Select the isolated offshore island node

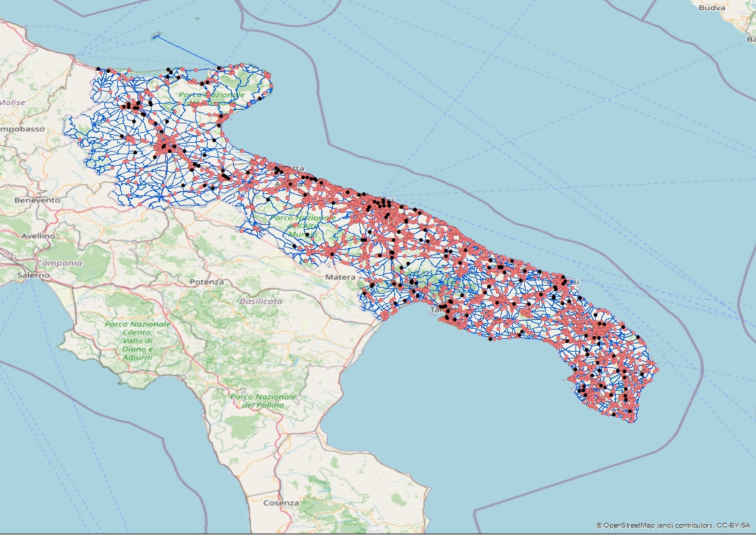tap(156, 36)
